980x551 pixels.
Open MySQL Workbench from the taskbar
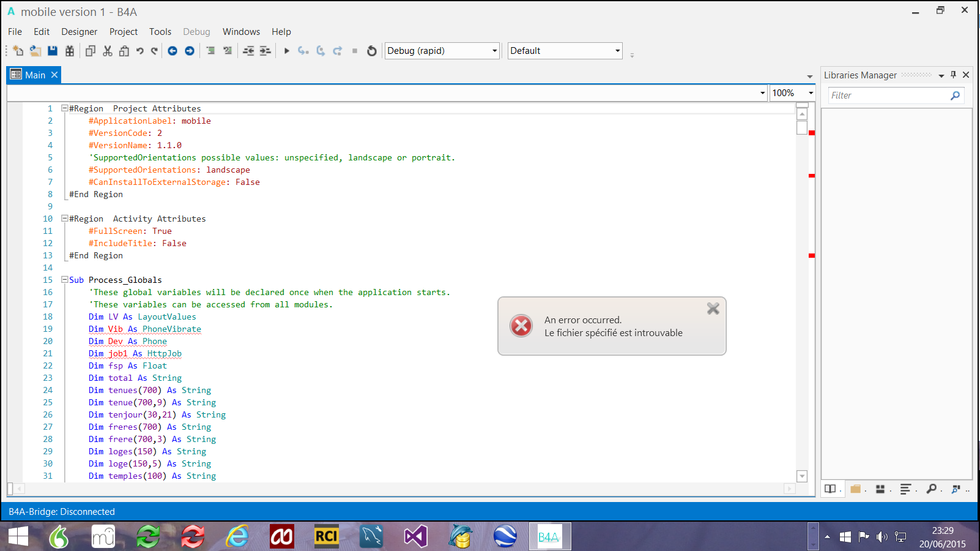[x=371, y=537]
